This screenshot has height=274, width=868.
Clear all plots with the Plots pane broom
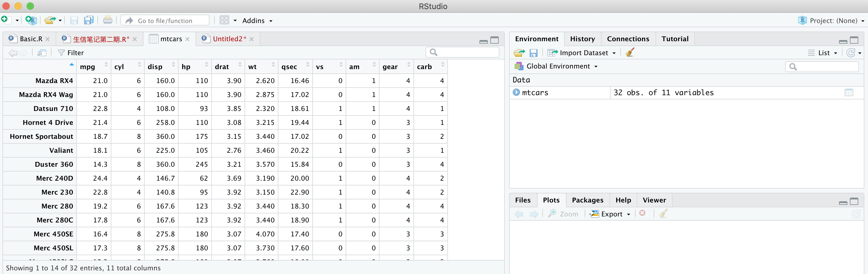[663, 214]
